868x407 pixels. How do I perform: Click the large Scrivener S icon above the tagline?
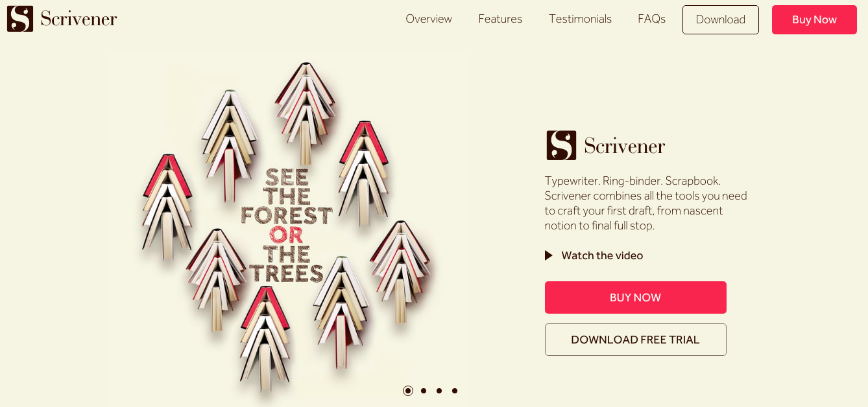tap(561, 145)
